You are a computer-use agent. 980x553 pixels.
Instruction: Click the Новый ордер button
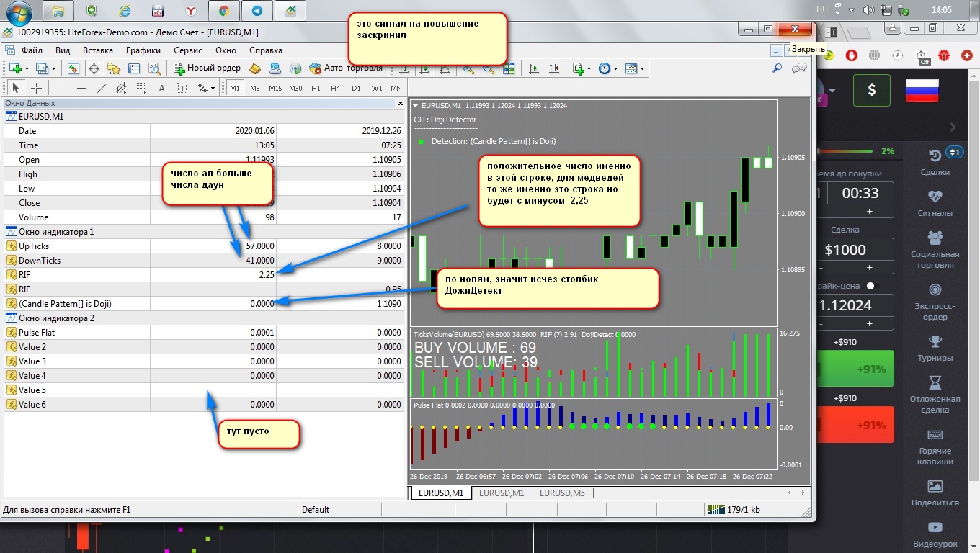208,68
